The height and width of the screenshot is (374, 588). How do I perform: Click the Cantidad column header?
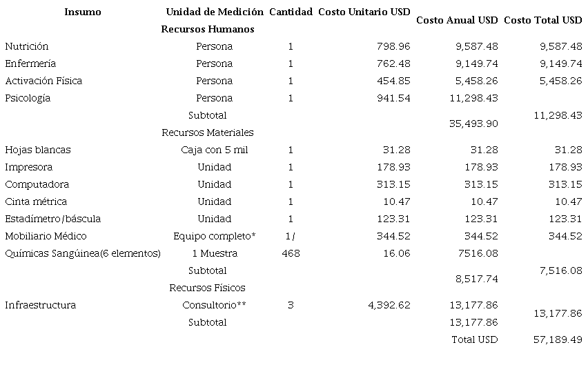click(x=291, y=12)
